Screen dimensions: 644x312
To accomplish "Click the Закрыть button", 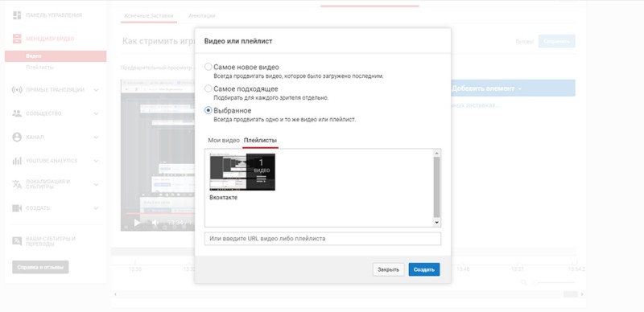I will pos(389,269).
